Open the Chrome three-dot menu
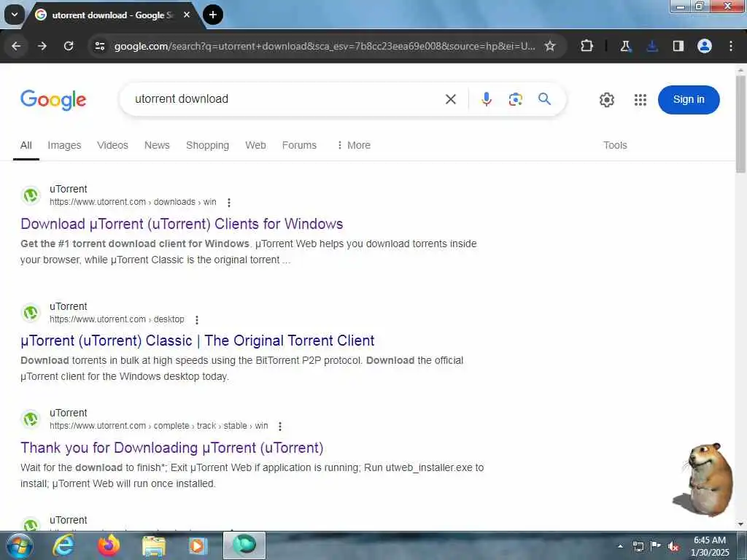This screenshot has height=560, width=747. tap(731, 46)
